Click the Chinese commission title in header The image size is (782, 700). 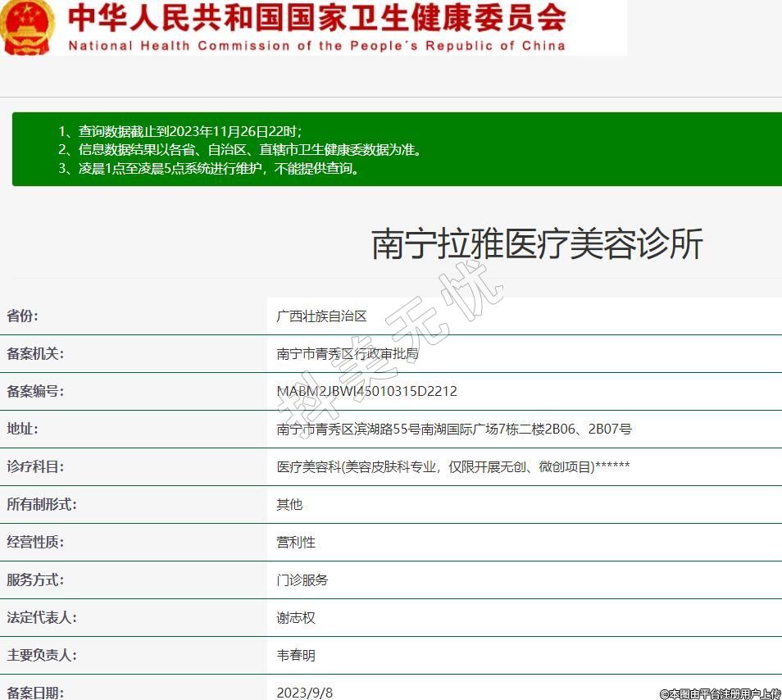click(316, 17)
